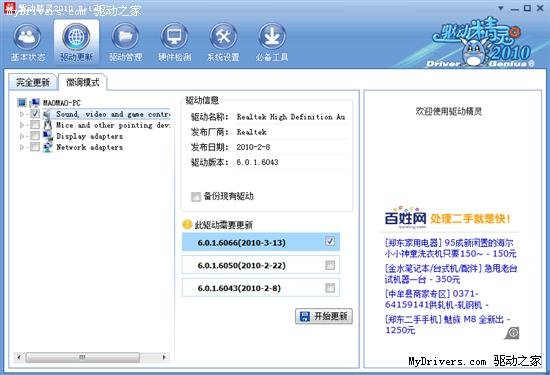Switch to the 完全更新 tab
This screenshot has height=375, width=550.
click(x=33, y=82)
